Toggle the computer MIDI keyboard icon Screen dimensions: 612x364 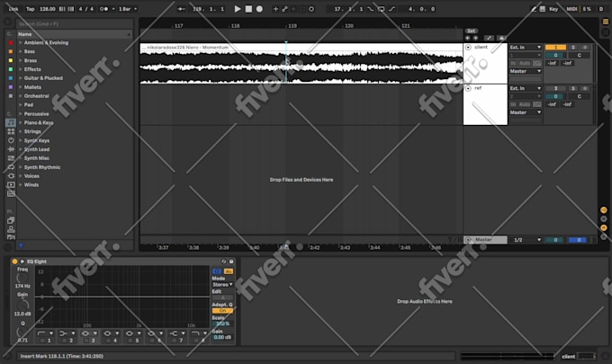tap(543, 9)
